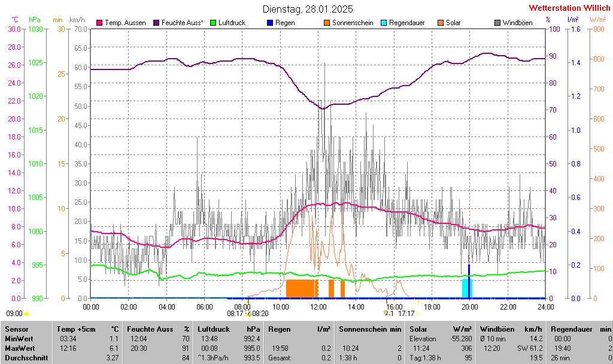Click the cyan rain duration bar near 20:00
Screen dimensions: 613x364
click(467, 288)
